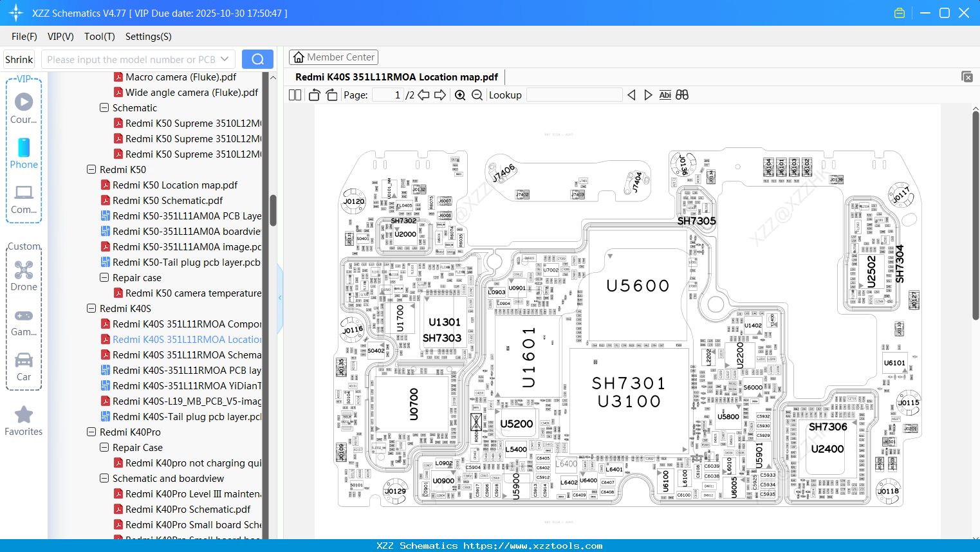
Task: Open the Member Center
Action: pos(333,57)
